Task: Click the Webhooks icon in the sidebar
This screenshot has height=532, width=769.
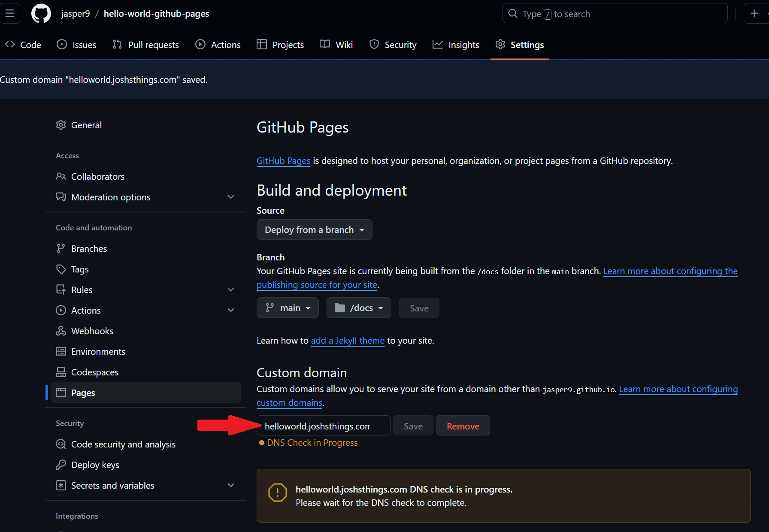Action: 61,331
